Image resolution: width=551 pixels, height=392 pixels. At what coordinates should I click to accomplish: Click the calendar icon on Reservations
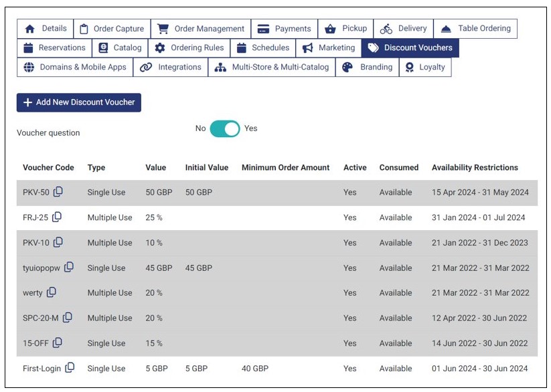[x=28, y=47]
